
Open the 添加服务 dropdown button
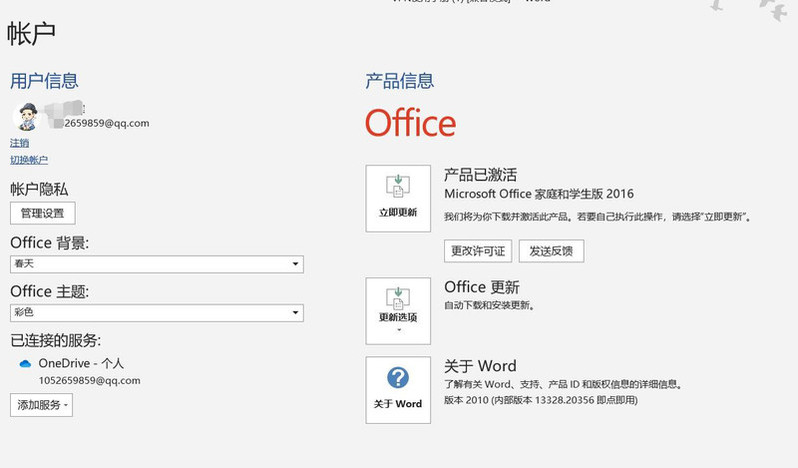[41, 405]
